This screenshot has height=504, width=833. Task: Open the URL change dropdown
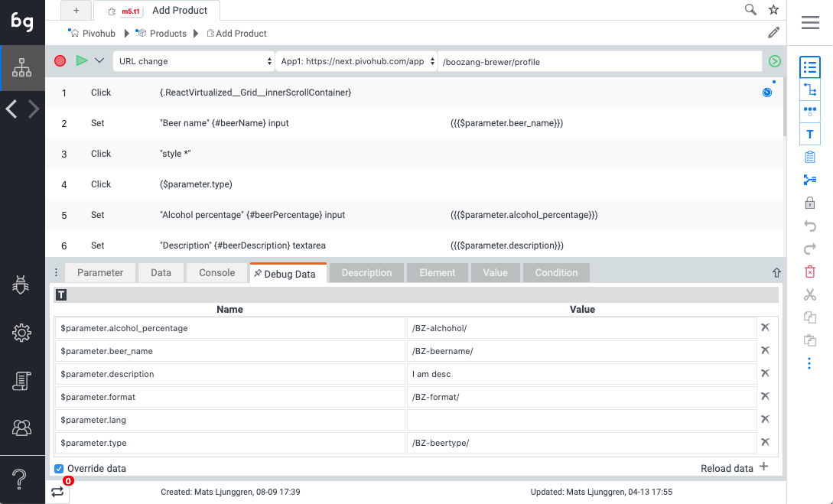tap(194, 60)
